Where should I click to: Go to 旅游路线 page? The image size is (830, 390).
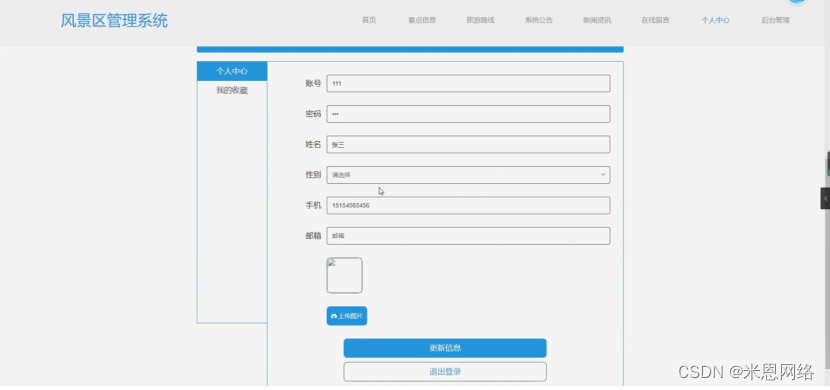[x=480, y=21]
